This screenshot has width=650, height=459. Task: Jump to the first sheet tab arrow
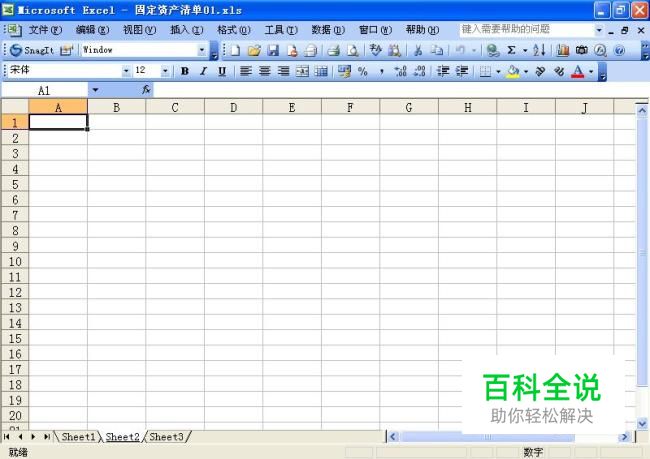pyautogui.click(x=7, y=437)
